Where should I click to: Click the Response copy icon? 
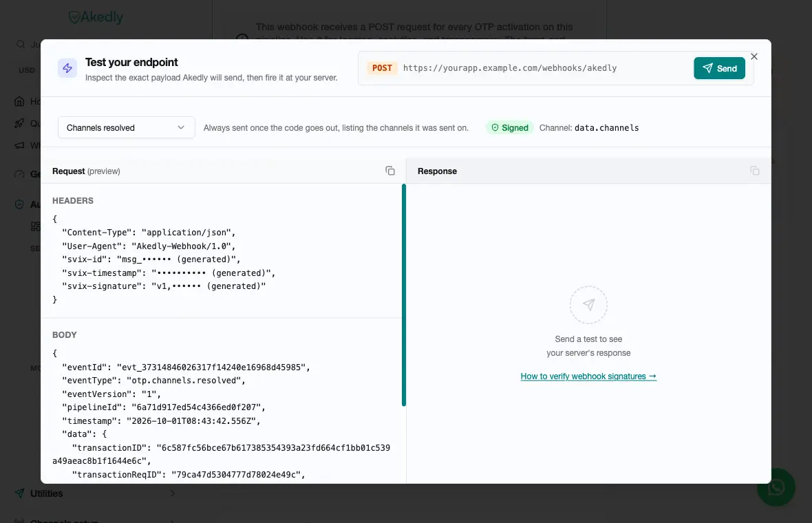point(754,171)
